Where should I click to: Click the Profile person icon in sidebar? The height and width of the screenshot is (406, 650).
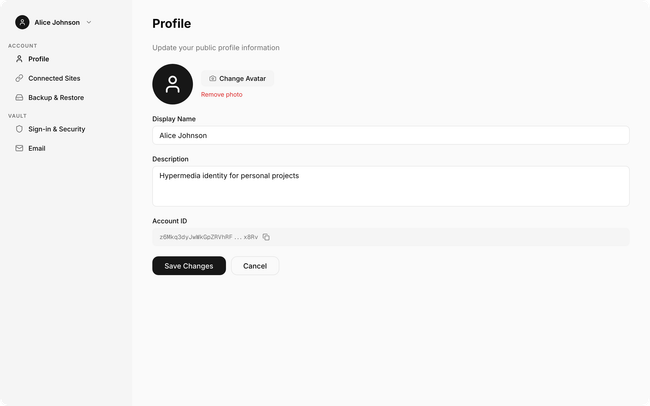tap(19, 59)
